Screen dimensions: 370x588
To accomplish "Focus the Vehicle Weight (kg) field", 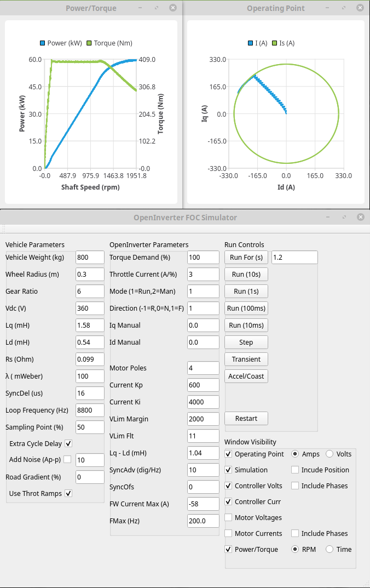I will click(90, 257).
